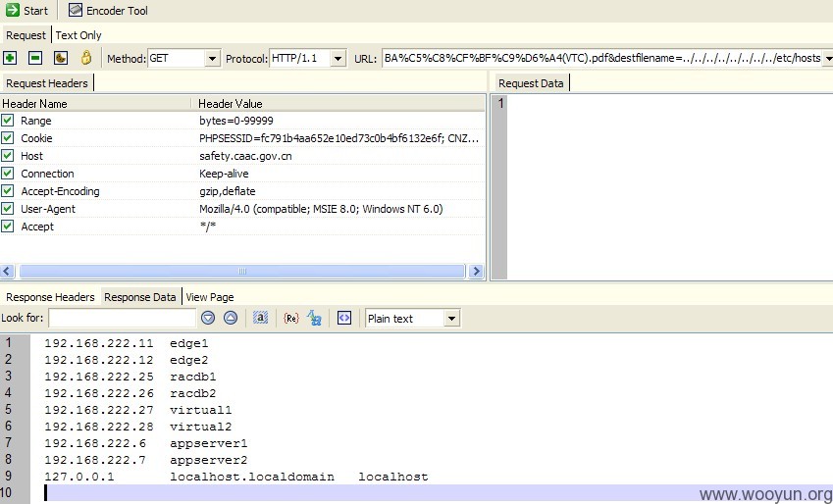Click response line 192.168.222.26 racdb2

[130, 393]
